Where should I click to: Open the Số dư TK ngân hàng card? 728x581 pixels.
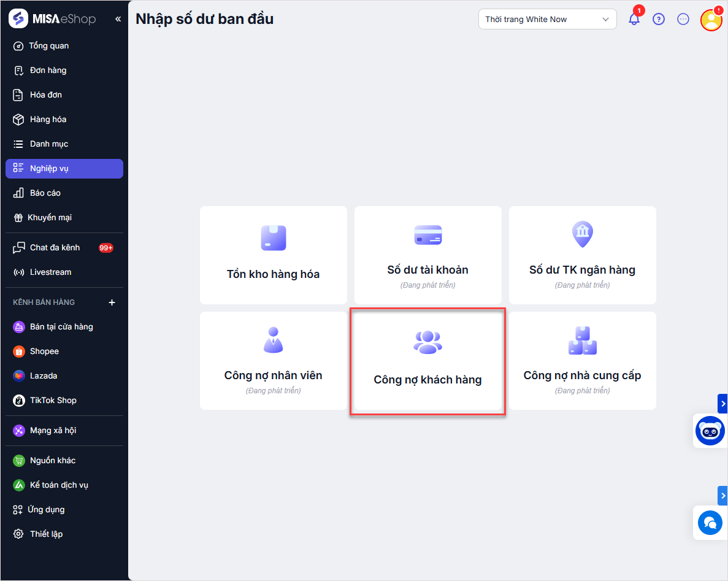click(x=582, y=255)
